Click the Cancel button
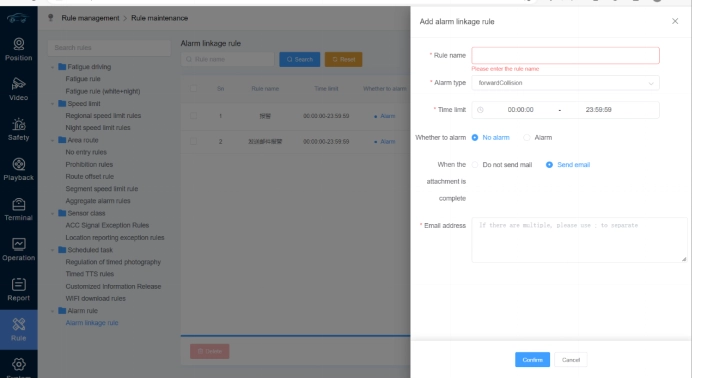This screenshot has width=702, height=379. [571, 360]
